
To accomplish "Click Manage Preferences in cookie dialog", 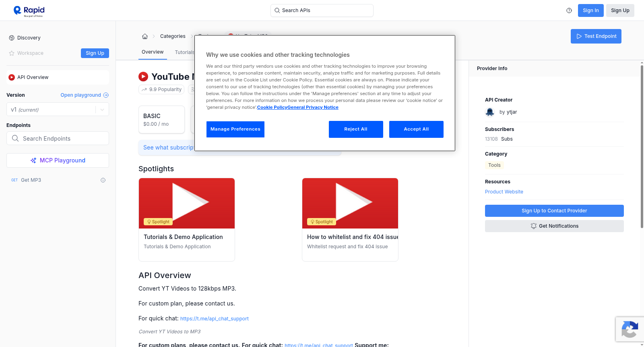I will coord(235,129).
